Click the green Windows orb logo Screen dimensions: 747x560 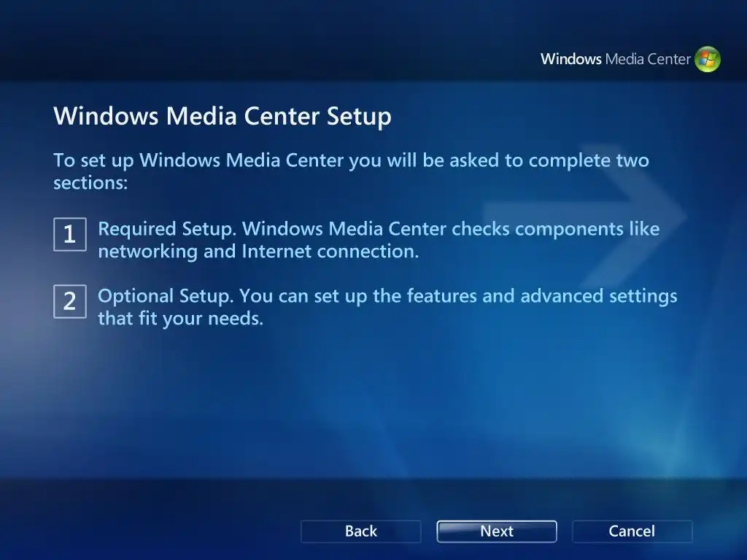[x=708, y=59]
